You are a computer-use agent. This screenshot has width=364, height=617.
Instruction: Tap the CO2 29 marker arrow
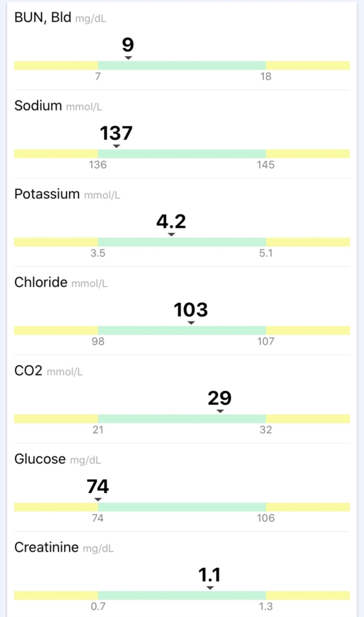coord(220,411)
